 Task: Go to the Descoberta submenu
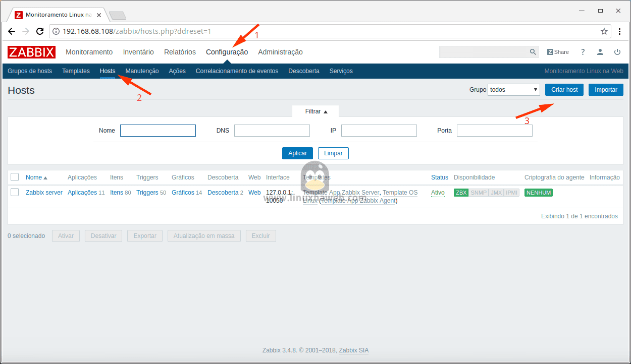click(x=304, y=71)
